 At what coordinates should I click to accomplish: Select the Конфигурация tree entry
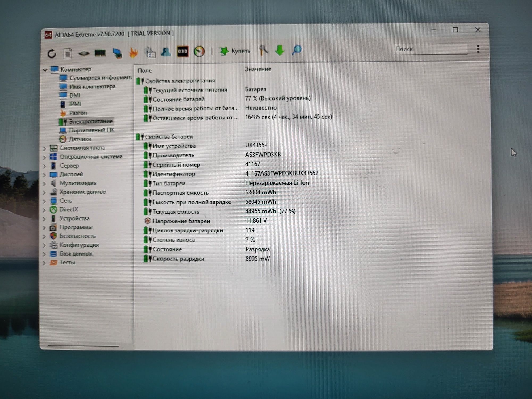pos(74,245)
